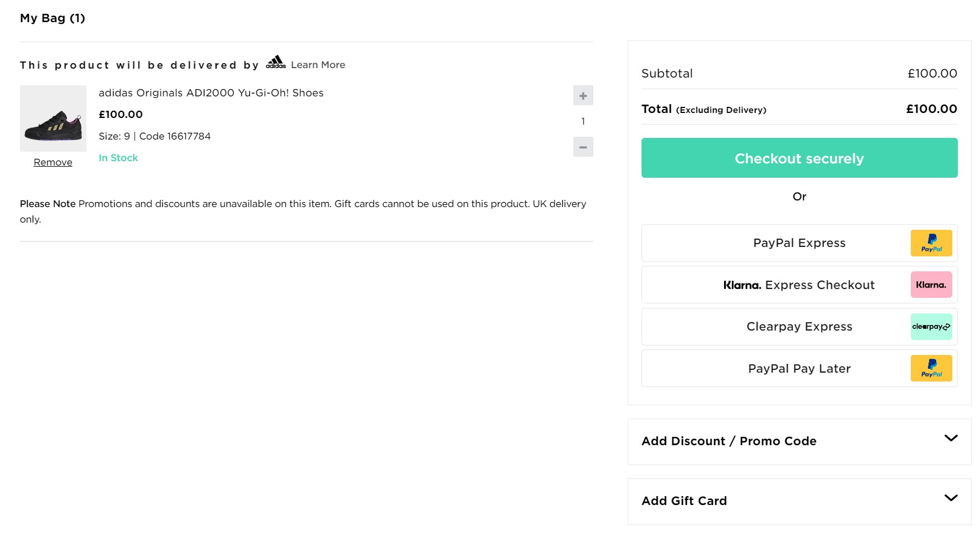Click the Add Gift Card heading
This screenshot has width=980, height=536.
click(x=684, y=501)
